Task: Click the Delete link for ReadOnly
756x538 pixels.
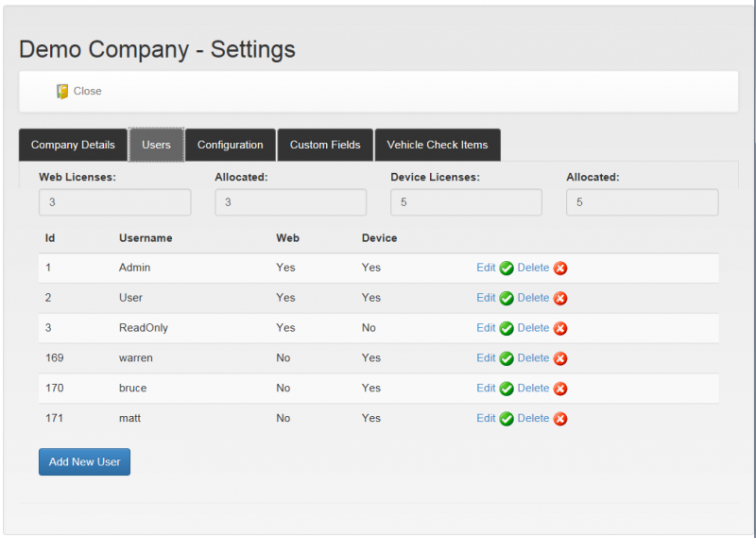Action: coord(533,328)
